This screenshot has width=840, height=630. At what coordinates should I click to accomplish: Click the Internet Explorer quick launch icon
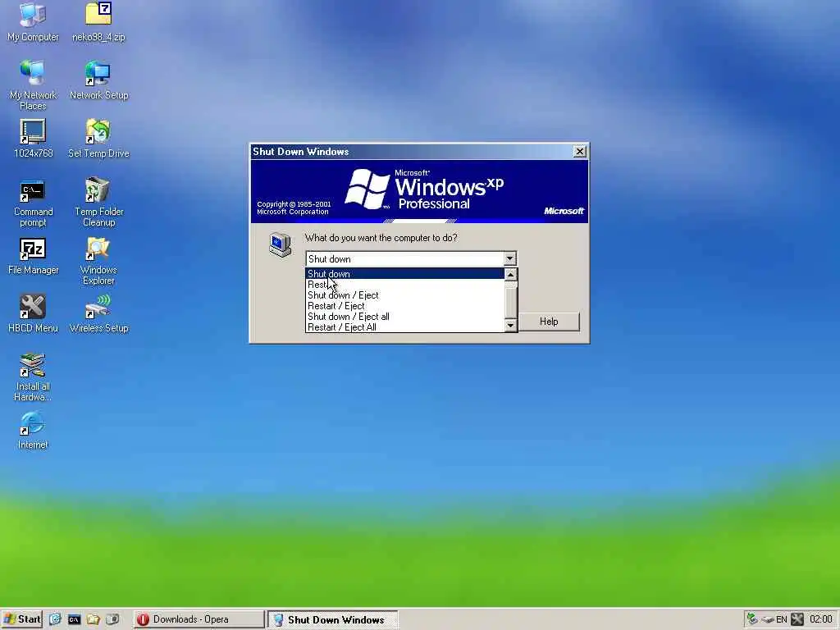coord(55,619)
